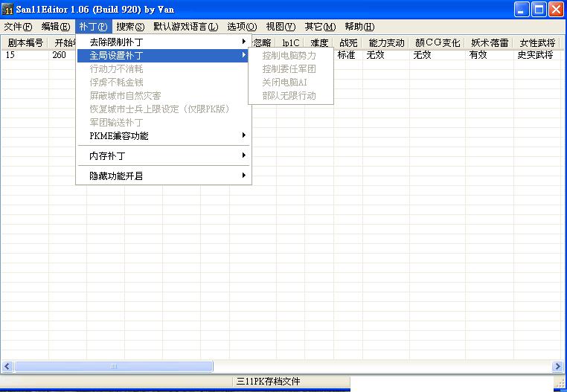Open the 文件(F) menu

pos(18,27)
